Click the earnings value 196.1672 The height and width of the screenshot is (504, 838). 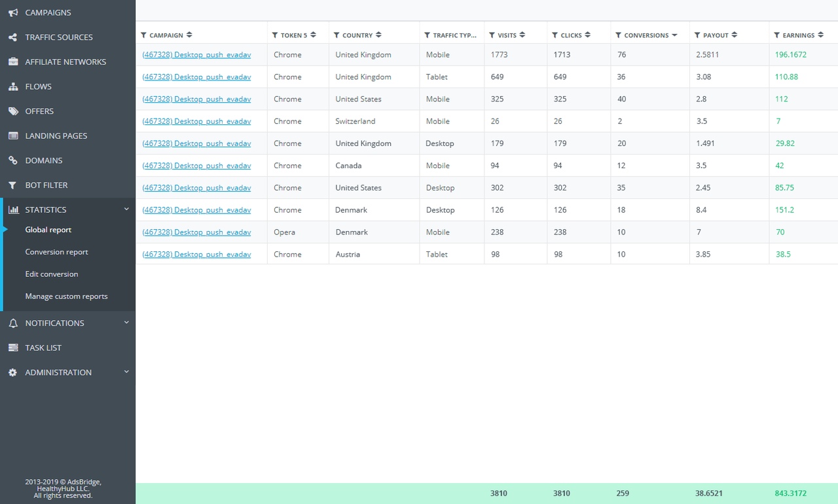(x=791, y=55)
